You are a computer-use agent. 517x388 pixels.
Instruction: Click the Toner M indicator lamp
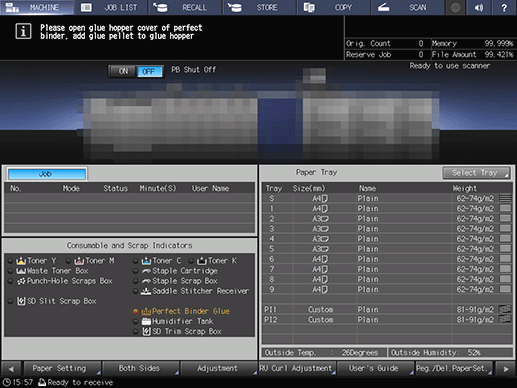click(x=69, y=261)
